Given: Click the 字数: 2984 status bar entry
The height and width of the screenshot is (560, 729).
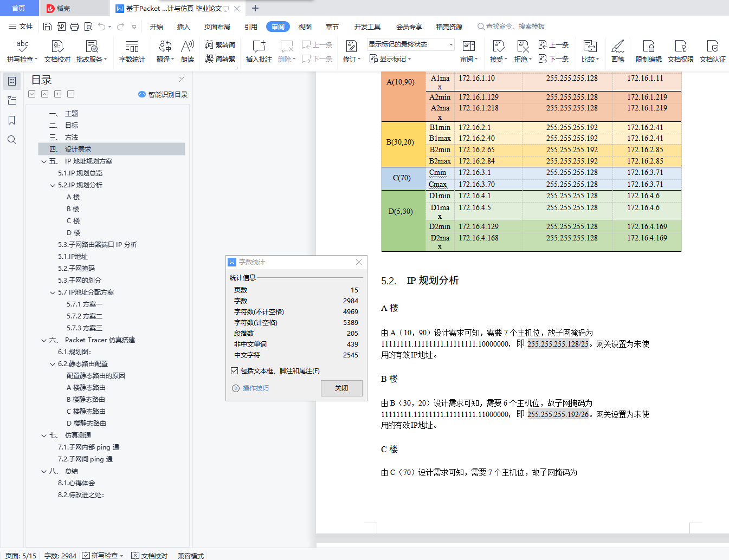Looking at the screenshot, I should pos(61,556).
